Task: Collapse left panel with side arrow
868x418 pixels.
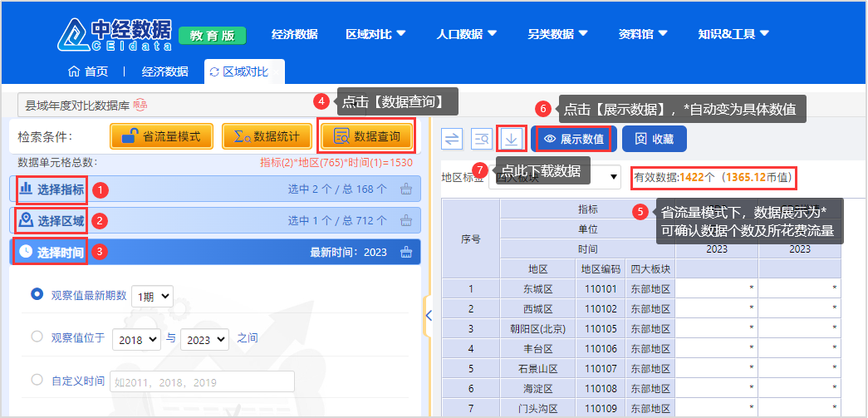Action: pyautogui.click(x=429, y=315)
